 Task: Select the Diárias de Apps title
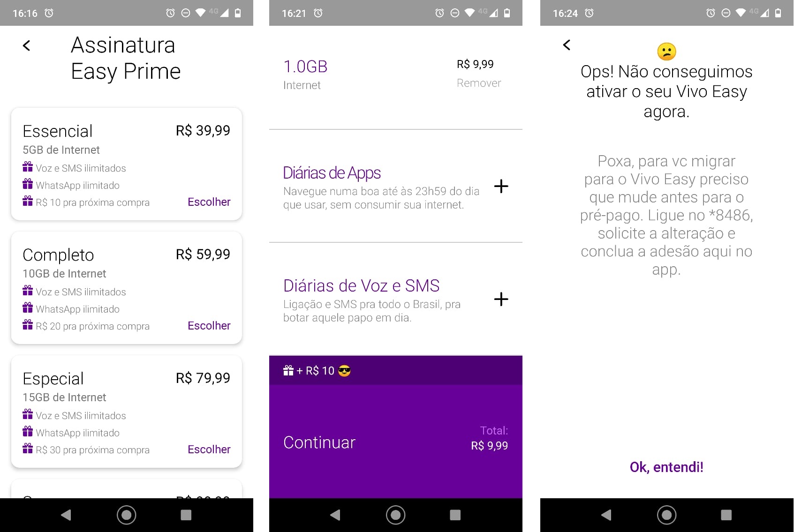click(332, 173)
